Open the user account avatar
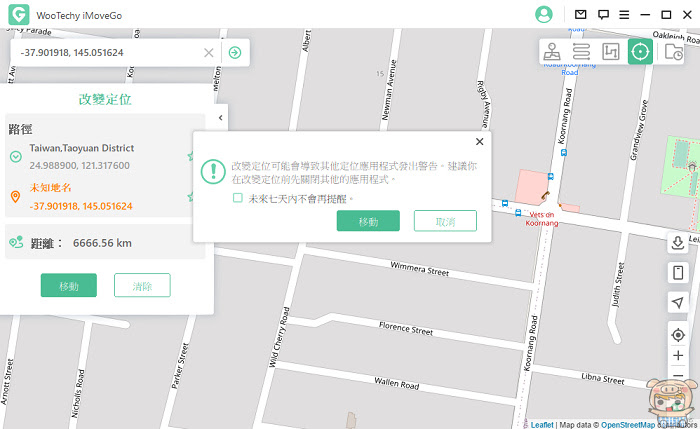Viewport: 700px width, 429px height. [x=543, y=15]
